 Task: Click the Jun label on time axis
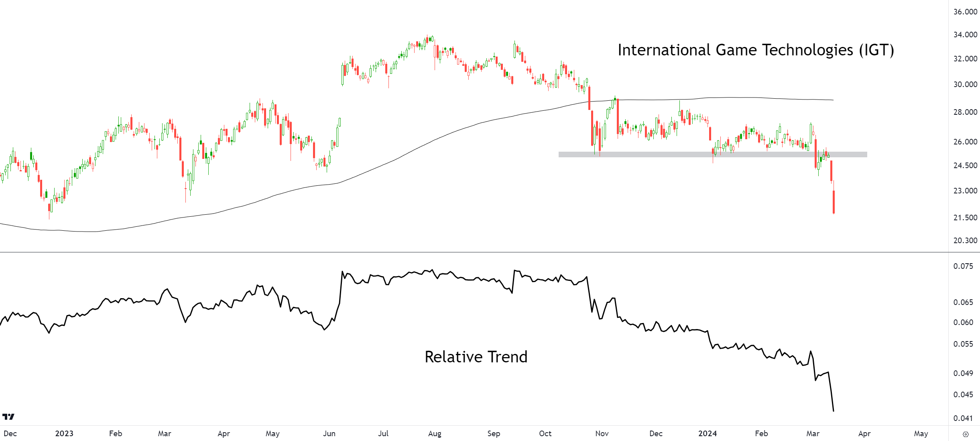pyautogui.click(x=329, y=433)
